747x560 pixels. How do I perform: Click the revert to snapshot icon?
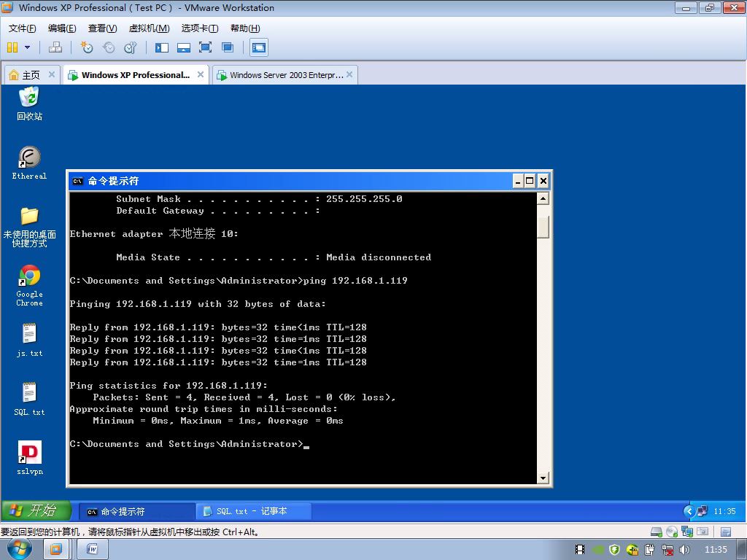pyautogui.click(x=109, y=47)
